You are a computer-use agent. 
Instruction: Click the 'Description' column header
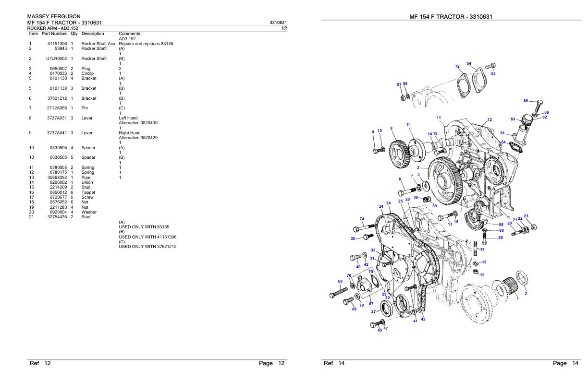pyautogui.click(x=93, y=34)
